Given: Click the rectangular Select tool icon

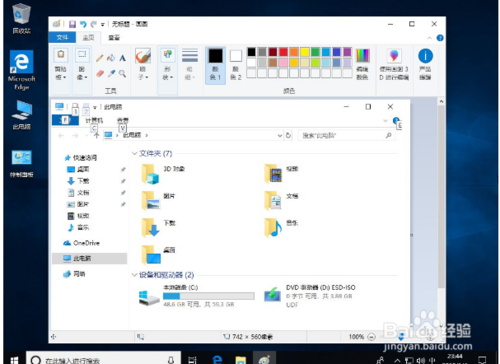Looking at the screenshot, I should click(x=82, y=54).
